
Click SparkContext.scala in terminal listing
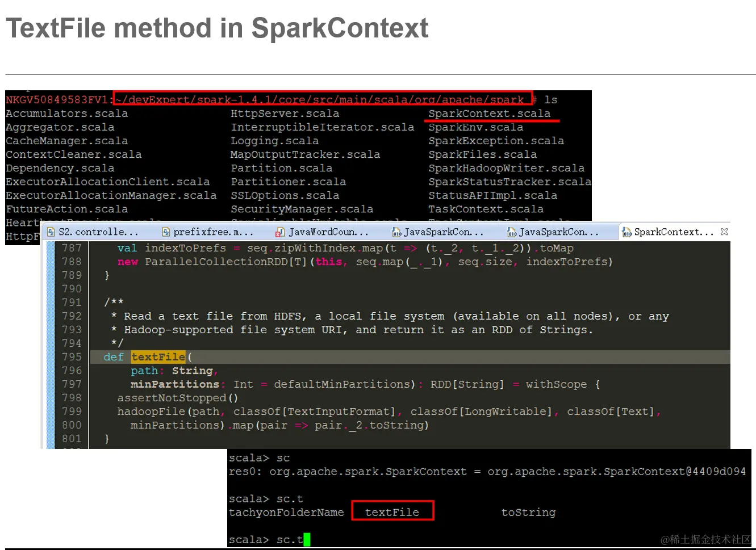coord(490,114)
